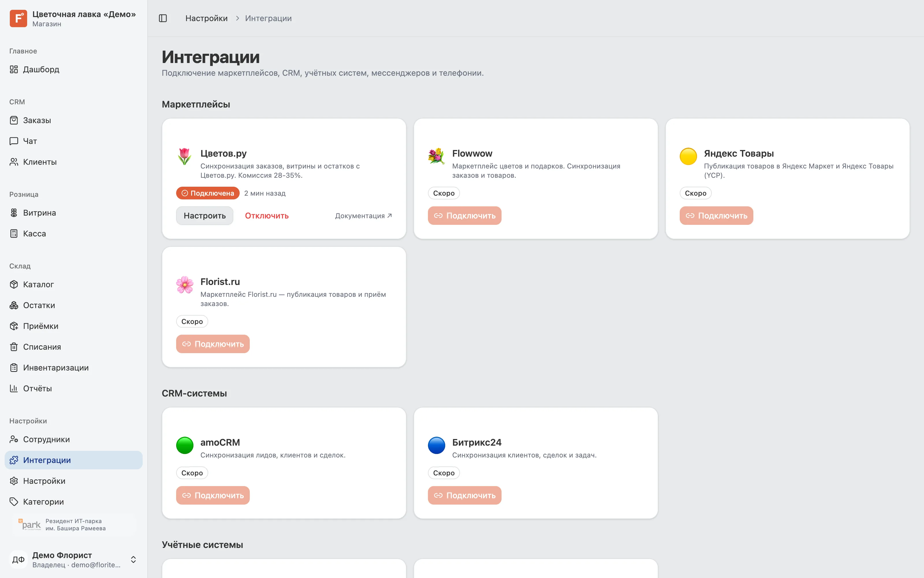Click the Касса calculator icon
924x578 pixels.
tap(14, 234)
